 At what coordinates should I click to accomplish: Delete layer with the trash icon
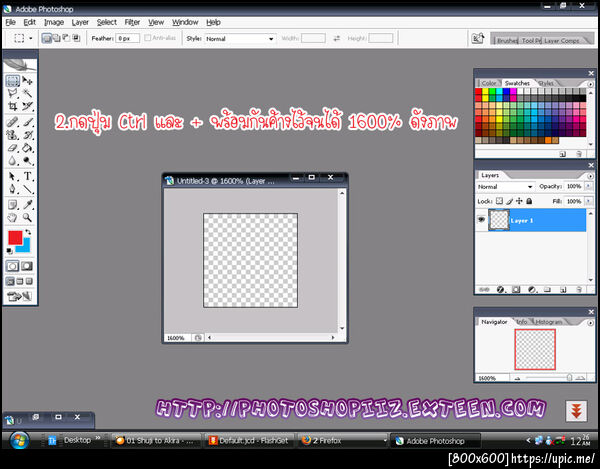[x=579, y=290]
